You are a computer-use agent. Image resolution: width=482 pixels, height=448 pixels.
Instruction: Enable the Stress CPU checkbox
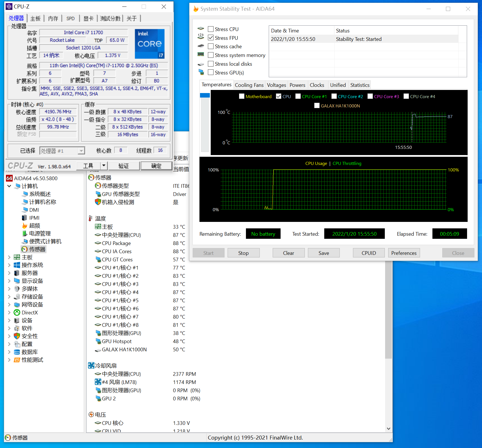point(210,29)
